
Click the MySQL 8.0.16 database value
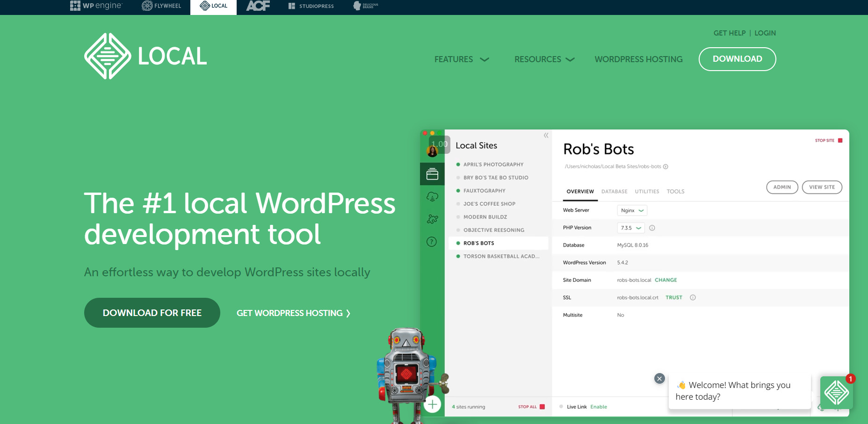pyautogui.click(x=632, y=245)
